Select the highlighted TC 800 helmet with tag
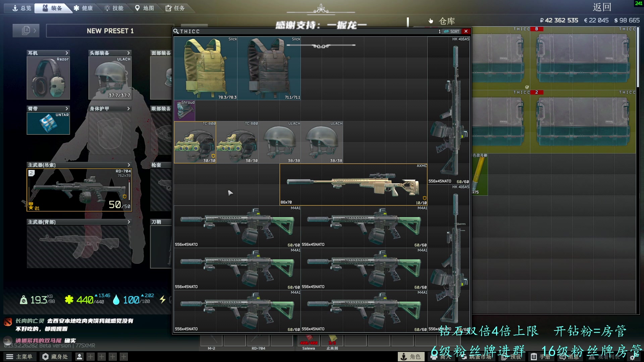This screenshot has width=644, height=362. tap(195, 142)
